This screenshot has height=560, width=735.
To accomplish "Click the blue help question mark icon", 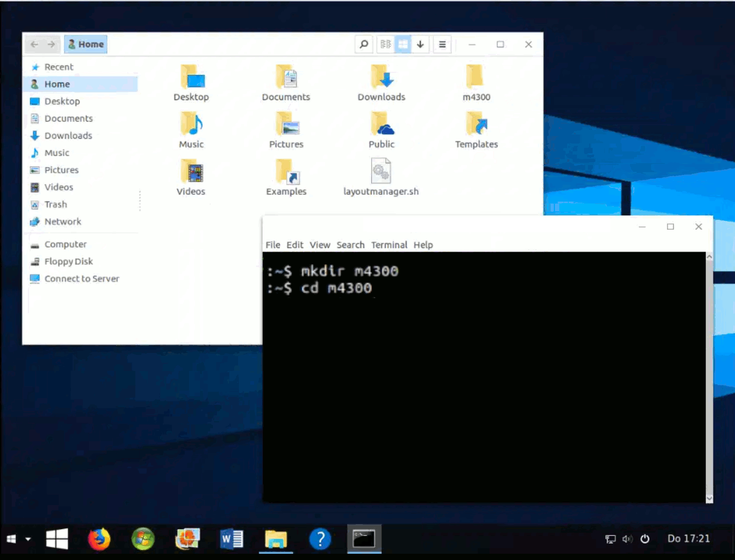I will coord(320,539).
